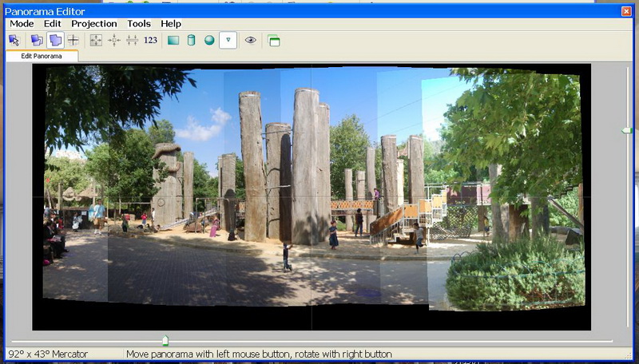Choose the rectilinear flat projection icon
Viewport: 639px width, 364px height.
(173, 40)
